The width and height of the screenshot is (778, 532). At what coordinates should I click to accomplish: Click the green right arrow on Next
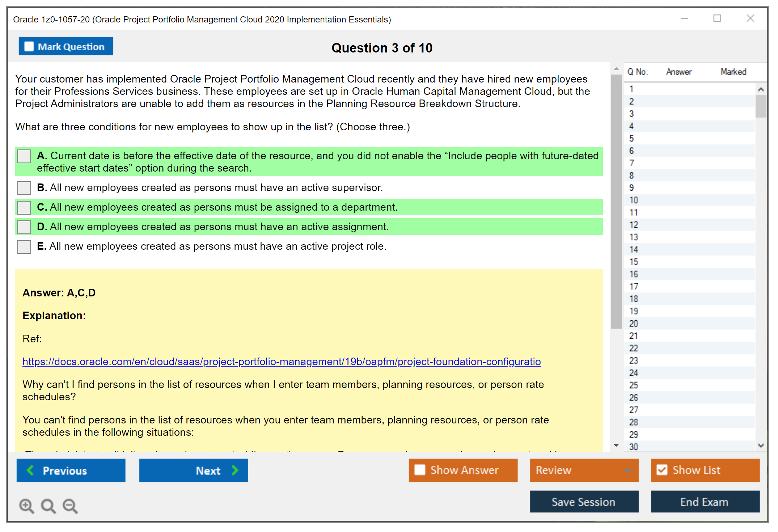(235, 470)
